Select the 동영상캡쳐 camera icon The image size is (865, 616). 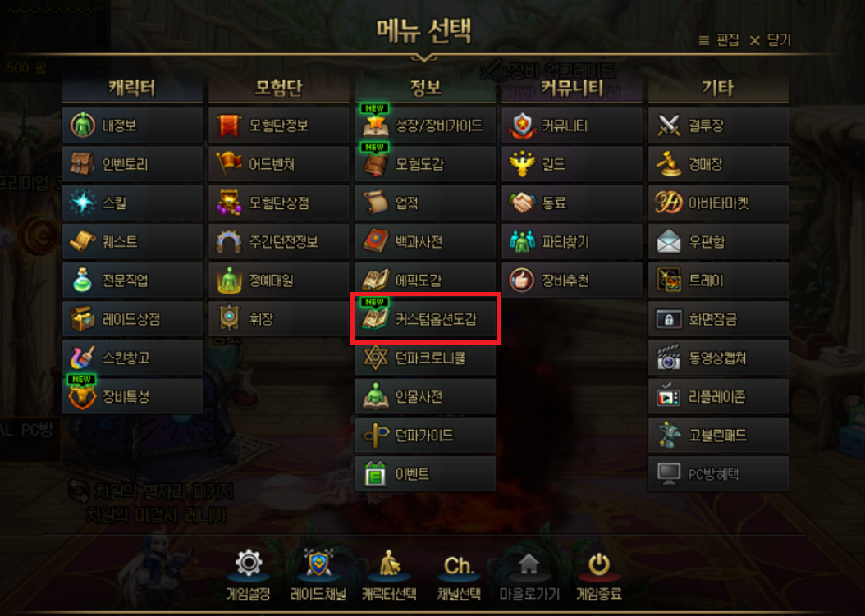pos(669,358)
